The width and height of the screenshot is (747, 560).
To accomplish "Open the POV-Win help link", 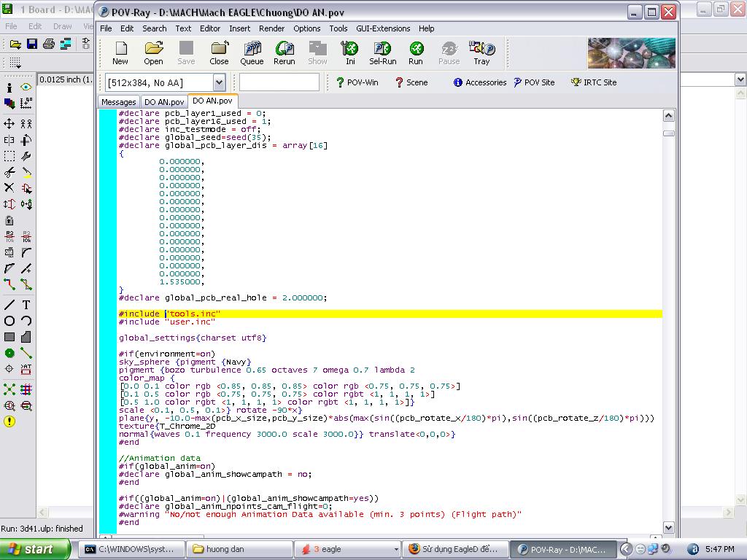I will 357,82.
